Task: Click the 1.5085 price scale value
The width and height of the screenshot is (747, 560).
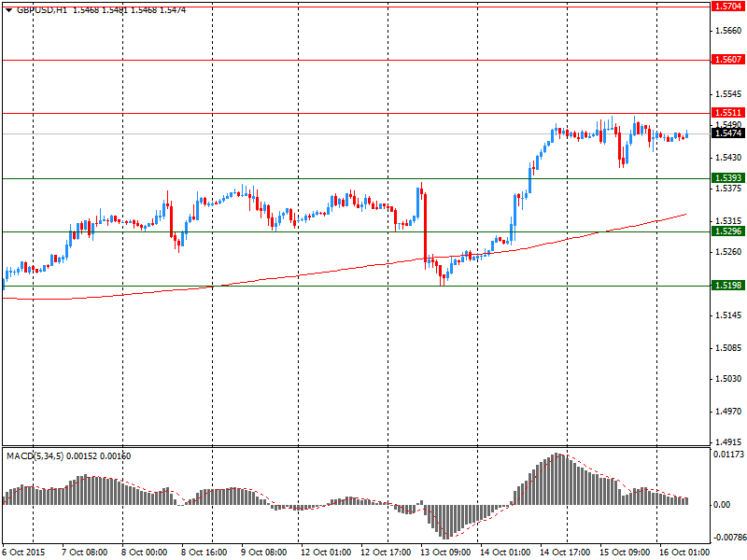Action: tap(729, 348)
